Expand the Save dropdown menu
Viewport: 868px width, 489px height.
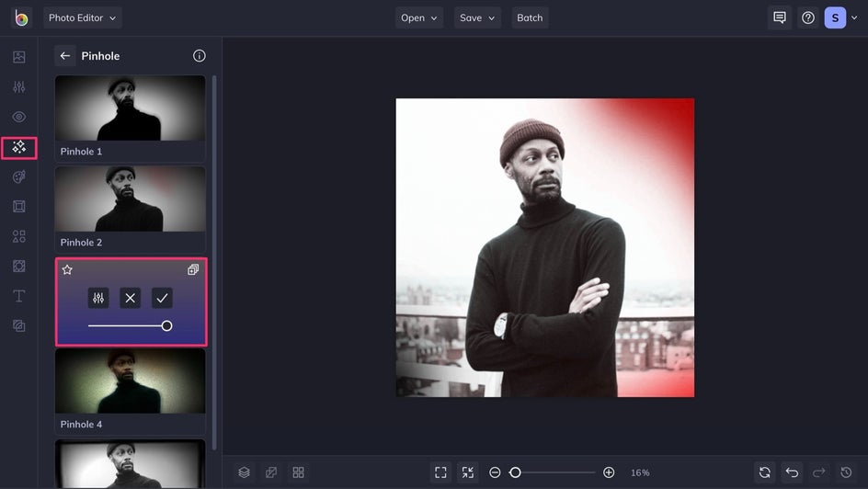click(x=477, y=17)
